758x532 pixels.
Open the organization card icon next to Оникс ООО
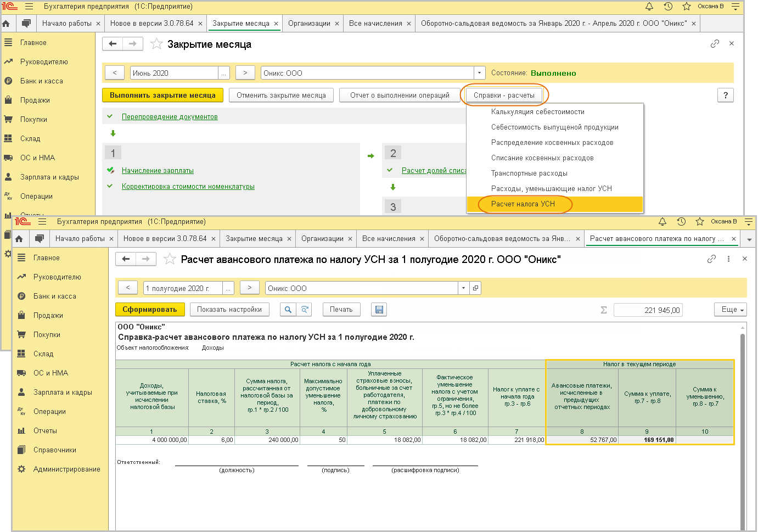coord(475,288)
